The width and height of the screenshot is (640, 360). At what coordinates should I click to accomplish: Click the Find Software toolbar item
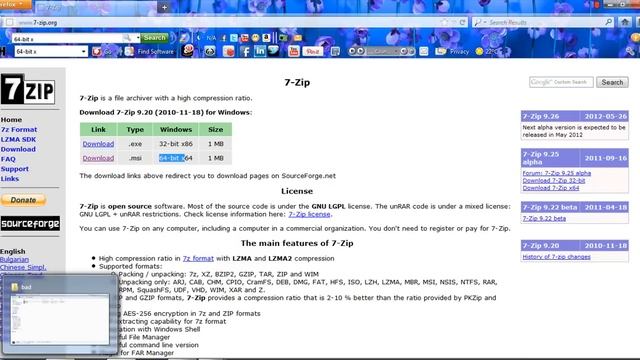coord(149,51)
